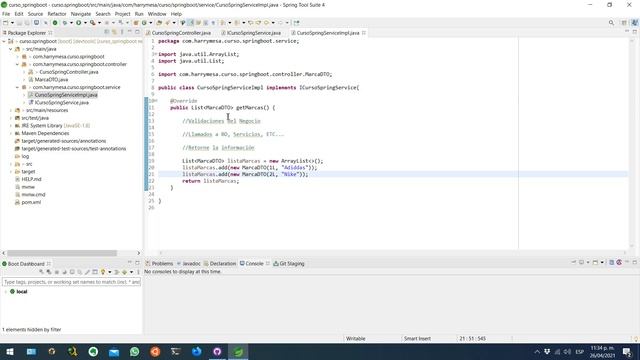Select pom.xml in Package Explorer
Image resolution: width=640 pixels, height=360 pixels.
tap(31, 202)
